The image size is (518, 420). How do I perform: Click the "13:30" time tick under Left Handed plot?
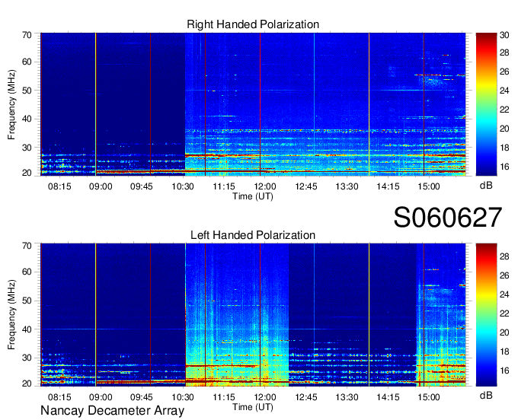coord(347,397)
